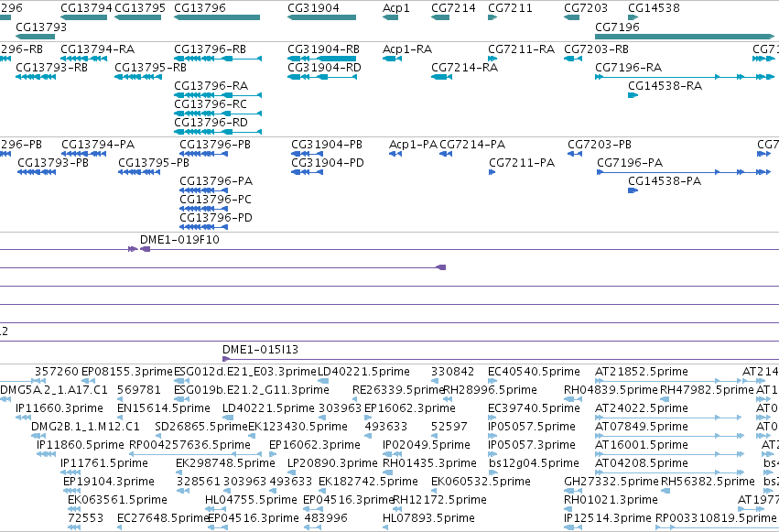Select the long CG7196 gene bar
The image size is (779, 532).
(685, 37)
